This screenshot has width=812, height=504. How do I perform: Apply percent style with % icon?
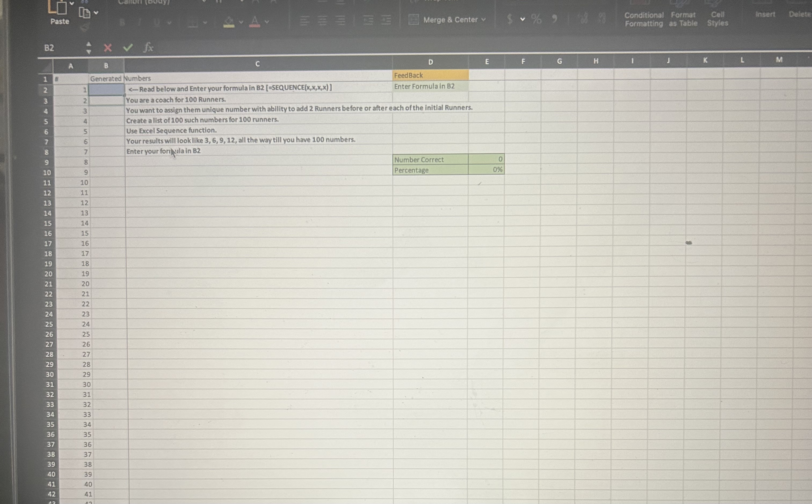click(x=536, y=19)
